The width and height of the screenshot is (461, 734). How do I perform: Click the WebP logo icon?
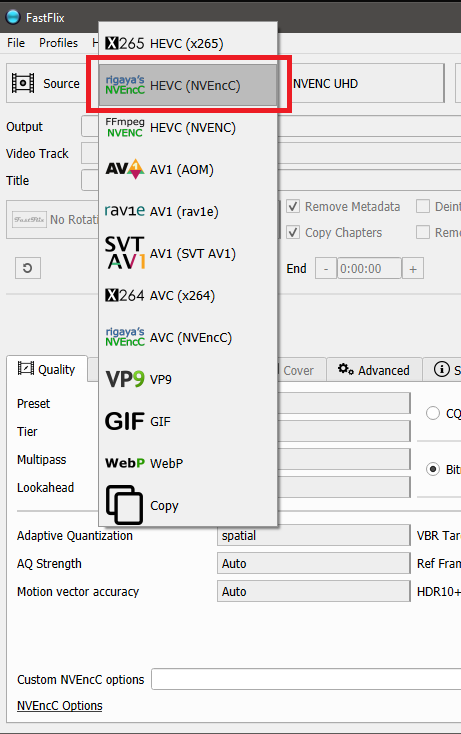(x=124, y=463)
